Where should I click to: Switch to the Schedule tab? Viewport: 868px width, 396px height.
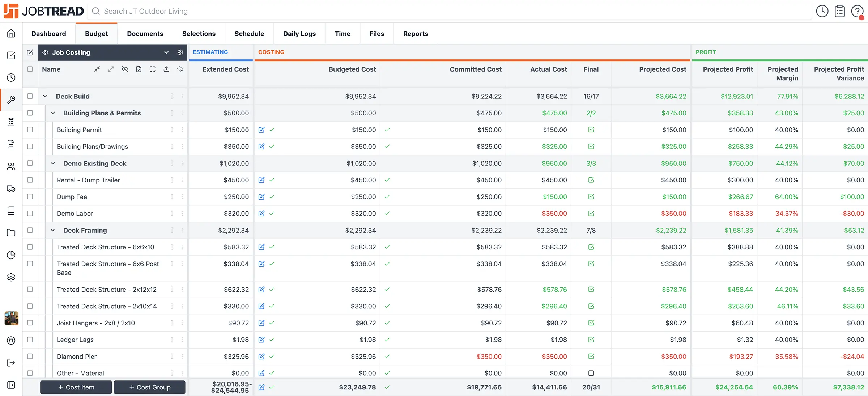coord(249,34)
